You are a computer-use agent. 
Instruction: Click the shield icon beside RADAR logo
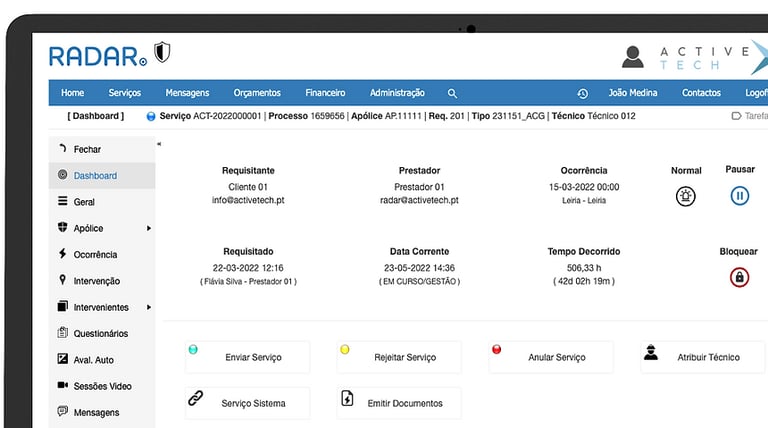162,52
